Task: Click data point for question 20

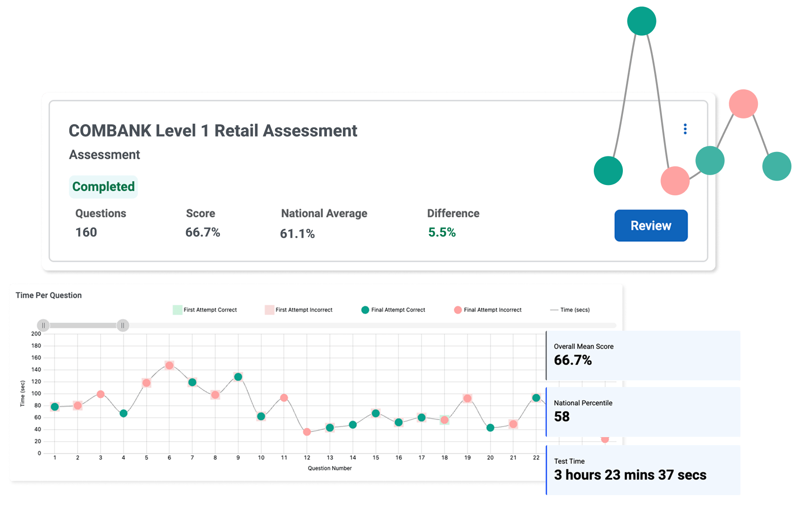Action: (491, 428)
